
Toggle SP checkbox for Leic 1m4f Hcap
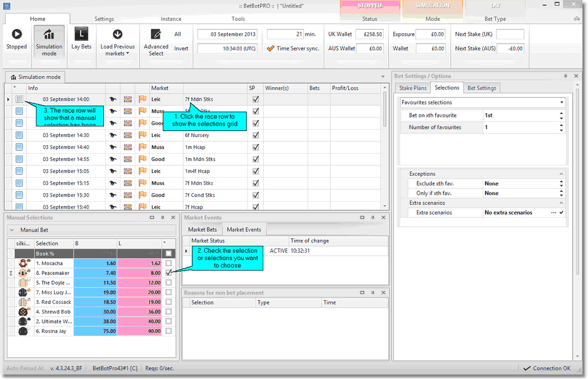(x=256, y=172)
